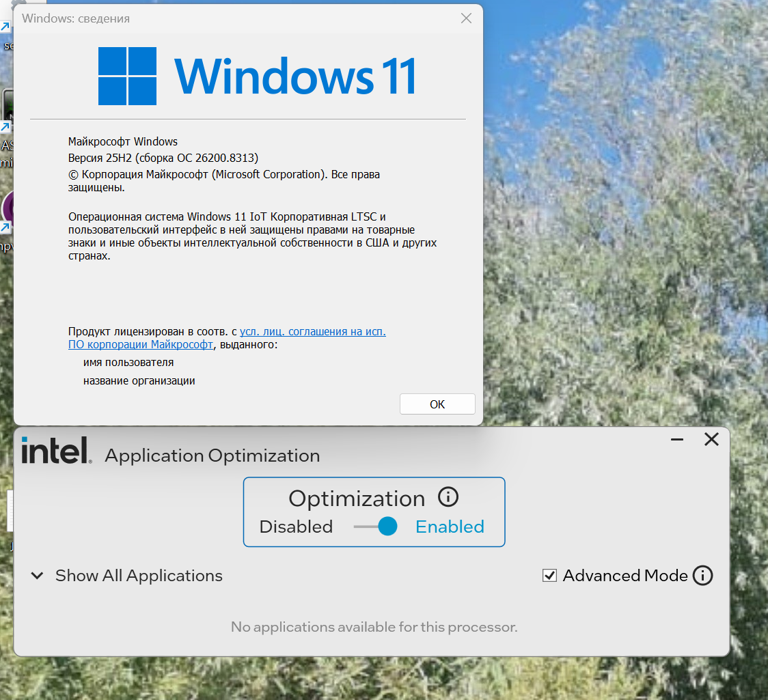
Task: Click the "Application Optimization" title text
Action: coord(212,456)
